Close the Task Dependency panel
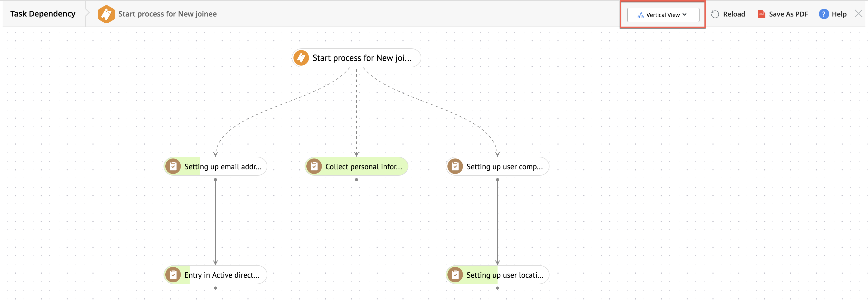Image resolution: width=868 pixels, height=302 pixels. (x=858, y=14)
